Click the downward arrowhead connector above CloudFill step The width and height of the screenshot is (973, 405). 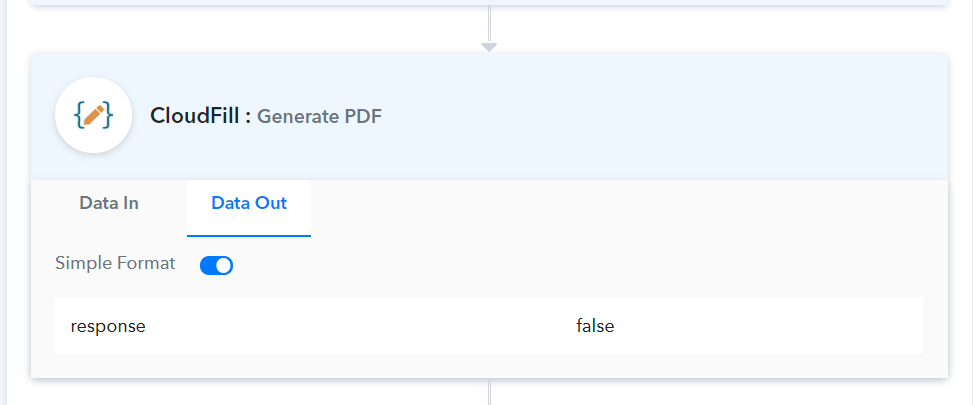point(489,47)
